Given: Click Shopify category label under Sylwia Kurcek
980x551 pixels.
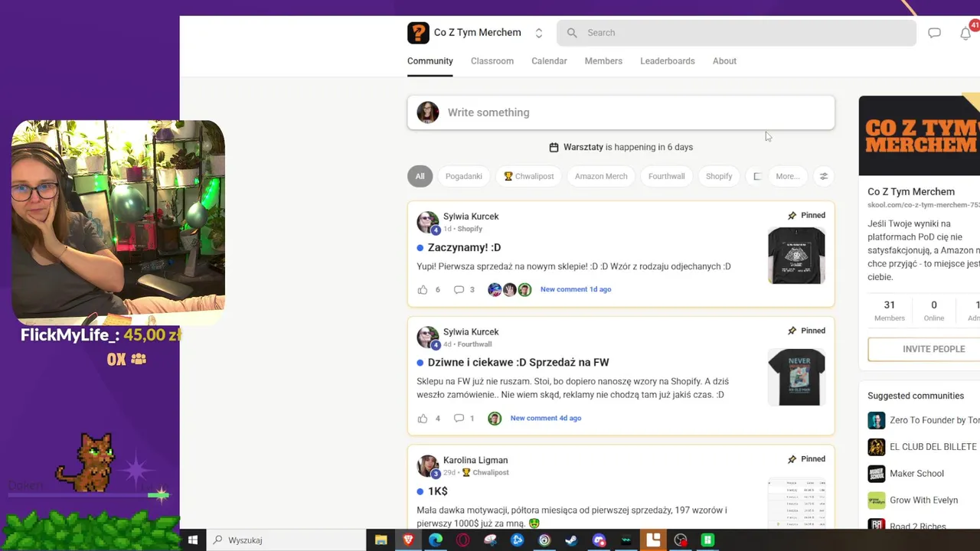Looking at the screenshot, I should click(469, 229).
